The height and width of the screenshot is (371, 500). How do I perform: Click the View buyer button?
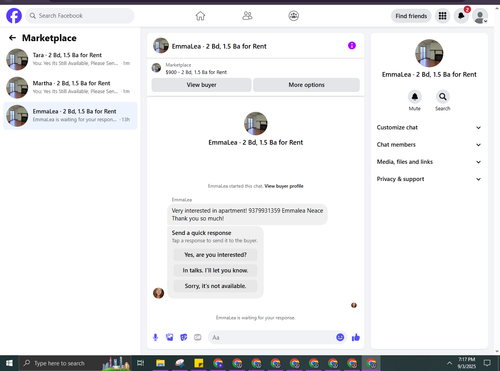201,85
